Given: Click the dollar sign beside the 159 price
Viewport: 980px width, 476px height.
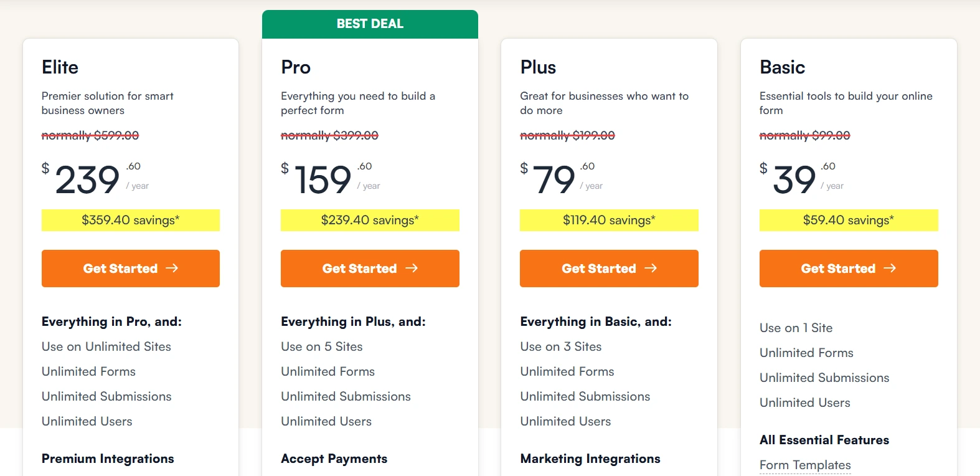Looking at the screenshot, I should pyautogui.click(x=285, y=168).
